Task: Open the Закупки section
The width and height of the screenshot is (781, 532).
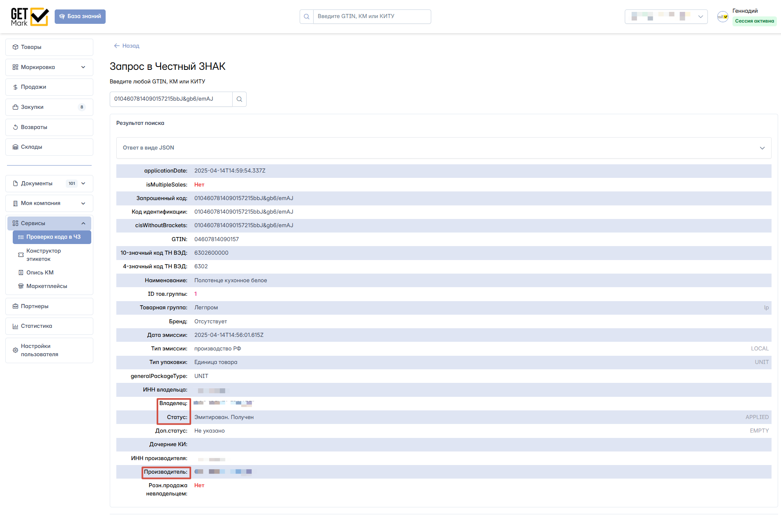Action: tap(49, 107)
